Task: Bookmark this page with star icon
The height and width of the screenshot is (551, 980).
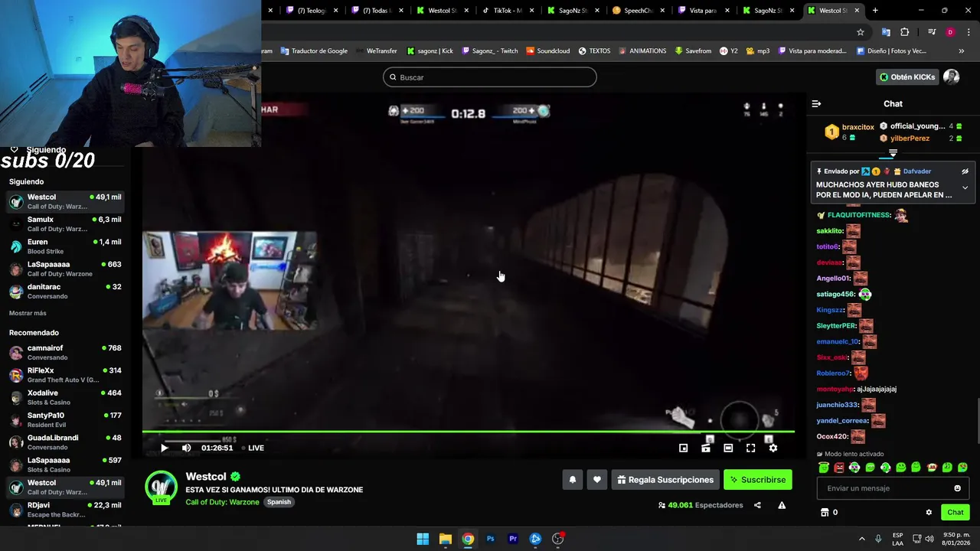Action: 861,32
